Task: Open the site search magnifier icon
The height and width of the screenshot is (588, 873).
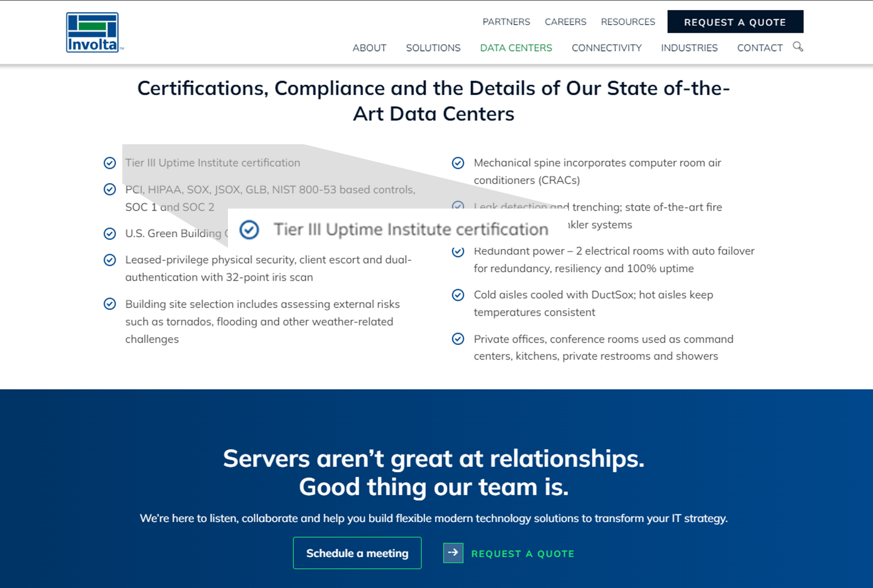Action: (798, 47)
